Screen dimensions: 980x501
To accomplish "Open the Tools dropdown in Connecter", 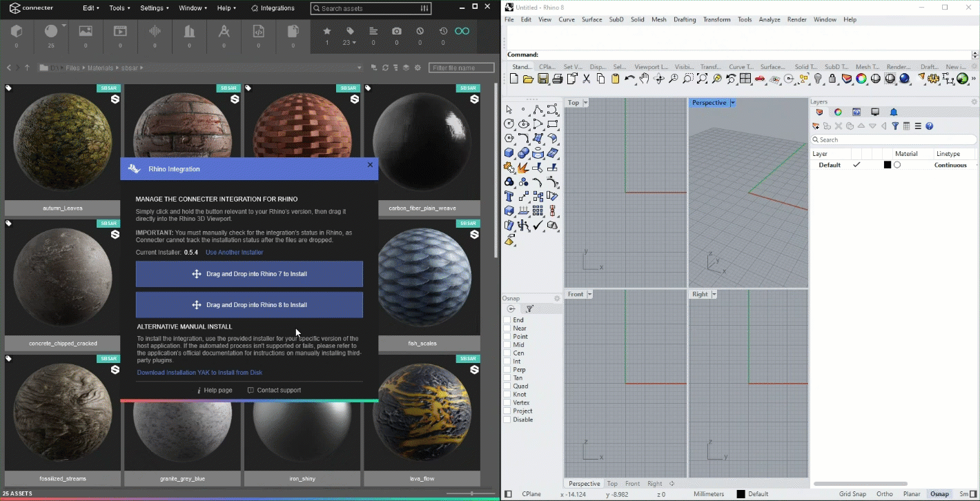I will click(119, 8).
